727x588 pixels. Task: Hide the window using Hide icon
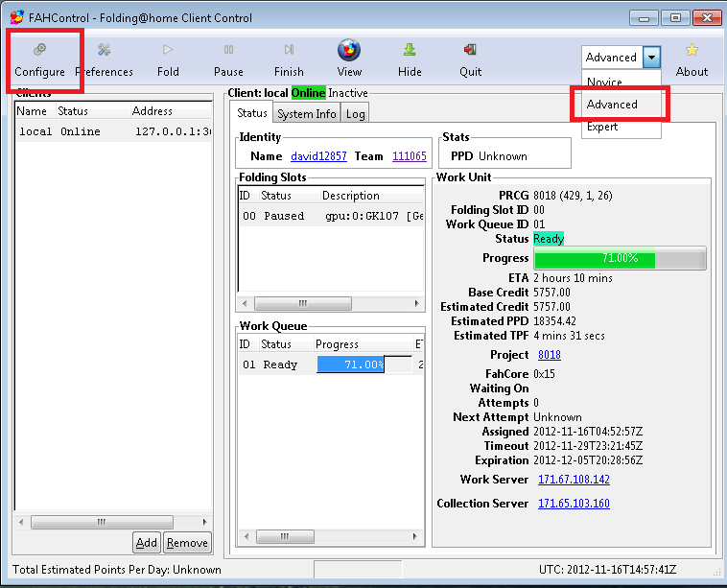pyautogui.click(x=410, y=59)
